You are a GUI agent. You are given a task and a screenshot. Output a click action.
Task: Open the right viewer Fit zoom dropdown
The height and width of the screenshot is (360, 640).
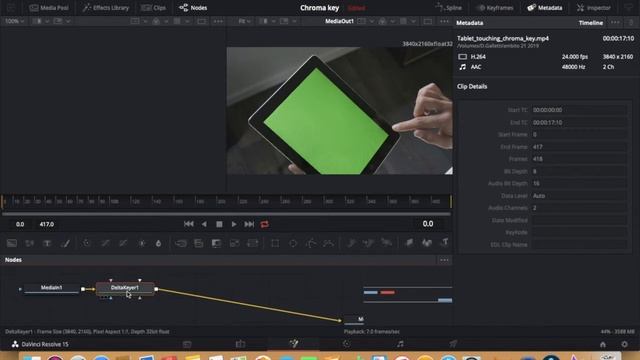[x=245, y=21]
